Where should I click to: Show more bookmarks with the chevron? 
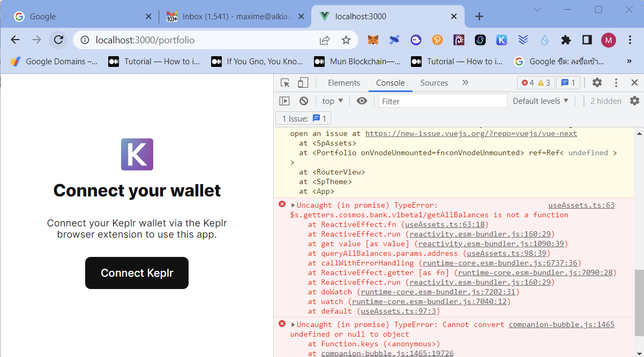click(629, 62)
